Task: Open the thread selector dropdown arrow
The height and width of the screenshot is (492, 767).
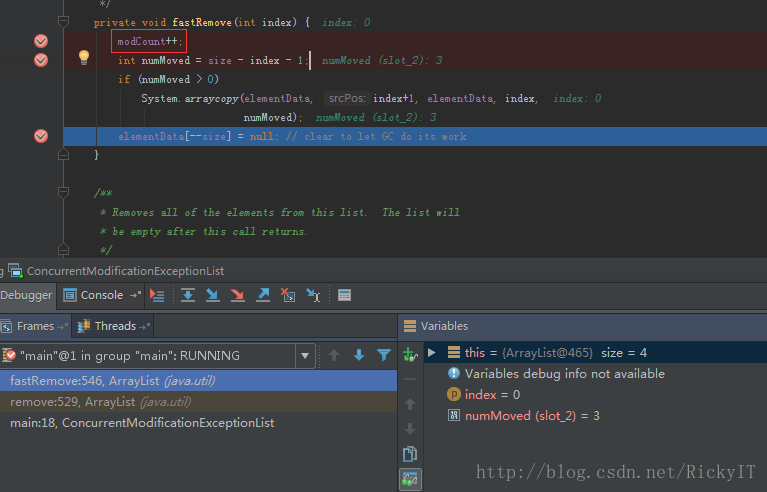Action: click(x=305, y=356)
